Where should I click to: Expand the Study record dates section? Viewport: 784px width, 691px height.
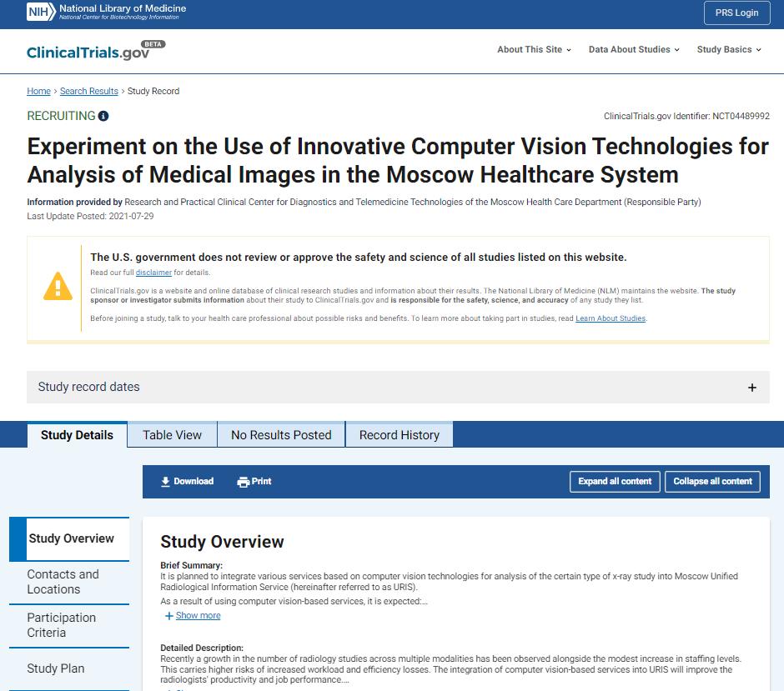pos(89,387)
